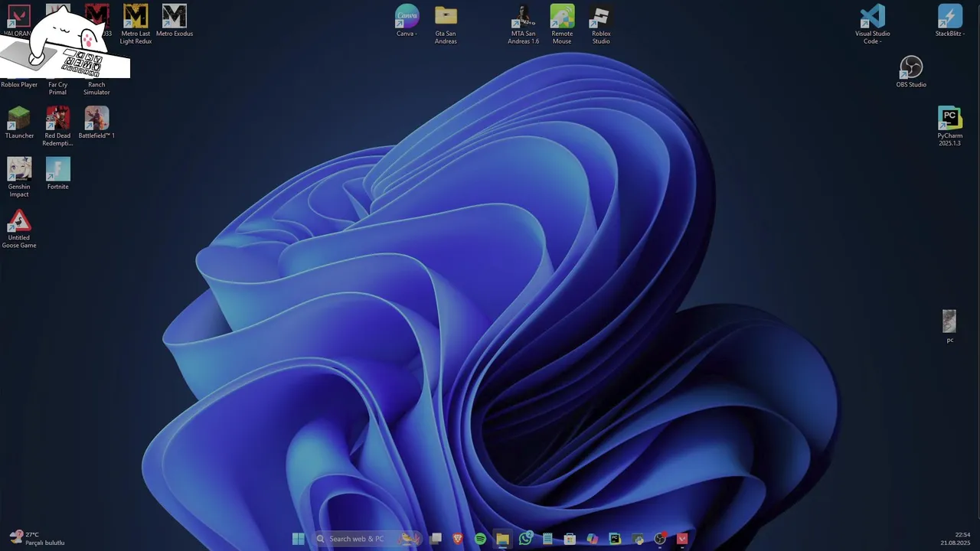
Task: Open the Metro Exodus shortcut
Action: [175, 21]
